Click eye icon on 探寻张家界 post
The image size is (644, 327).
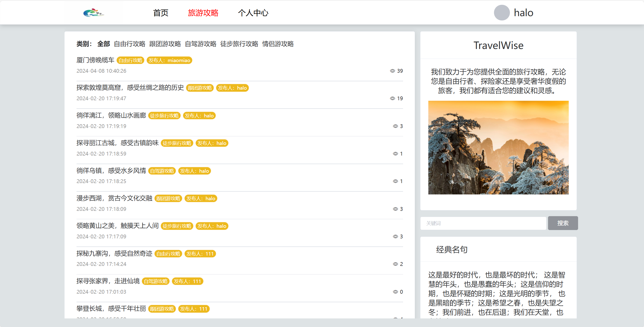pos(395,292)
